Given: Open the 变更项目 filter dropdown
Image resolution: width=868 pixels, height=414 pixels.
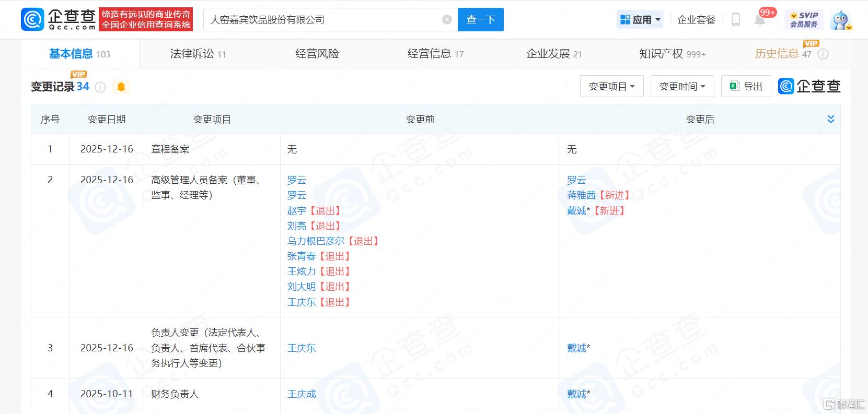Looking at the screenshot, I should tap(611, 86).
